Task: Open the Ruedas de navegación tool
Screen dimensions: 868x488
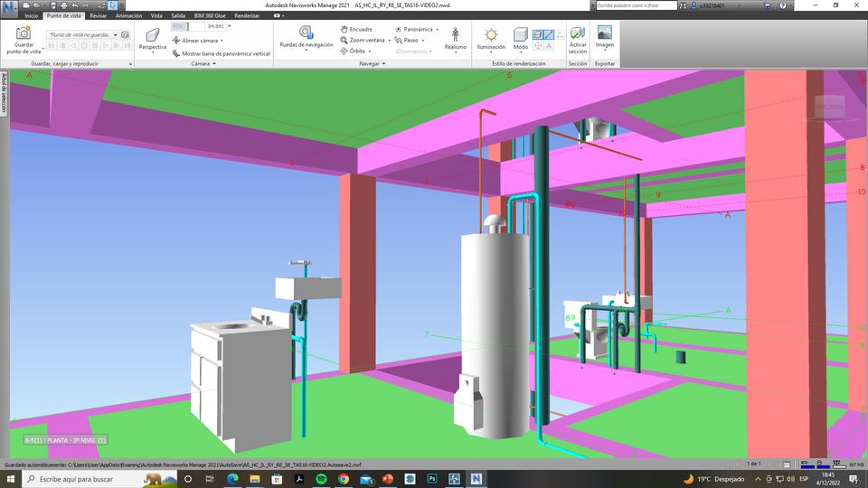Action: point(306,33)
